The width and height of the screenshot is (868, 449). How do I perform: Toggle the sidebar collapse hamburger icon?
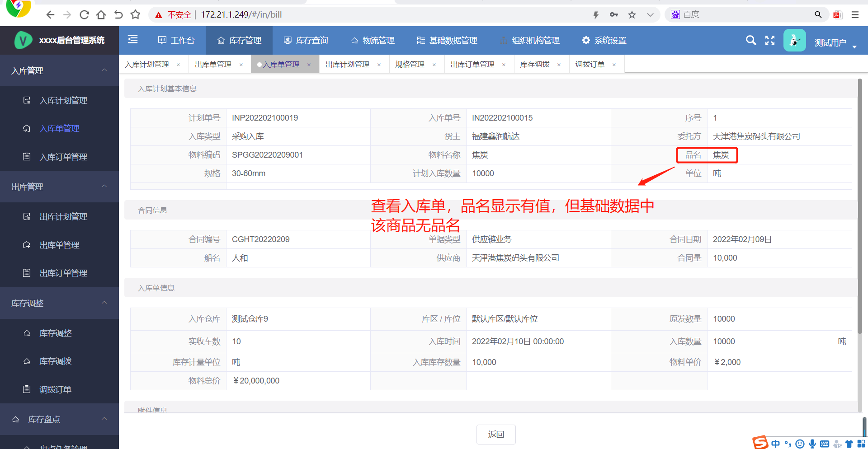click(132, 39)
